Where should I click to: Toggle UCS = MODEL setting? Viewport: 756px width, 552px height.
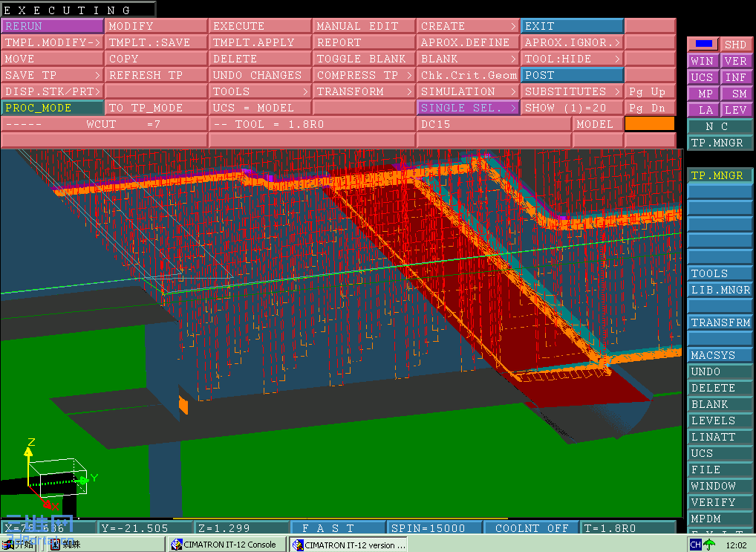point(260,108)
